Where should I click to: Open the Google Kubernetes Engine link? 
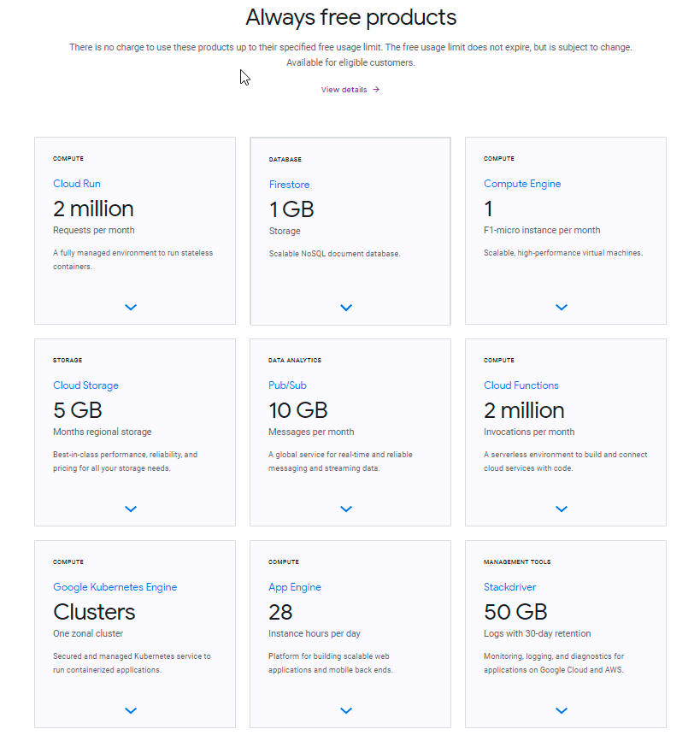point(115,587)
